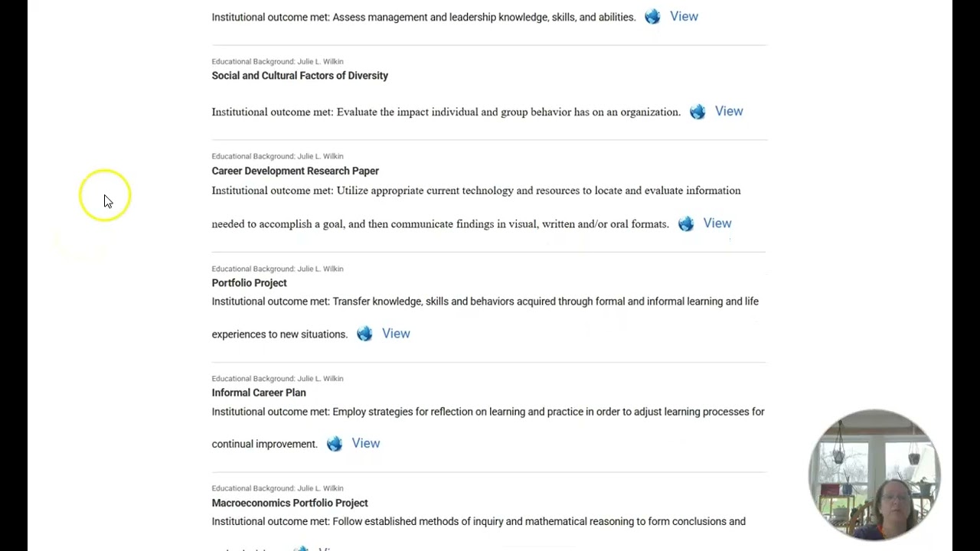Click the Macroeconomics Portfolio Project heading
The image size is (980, 551).
point(289,503)
